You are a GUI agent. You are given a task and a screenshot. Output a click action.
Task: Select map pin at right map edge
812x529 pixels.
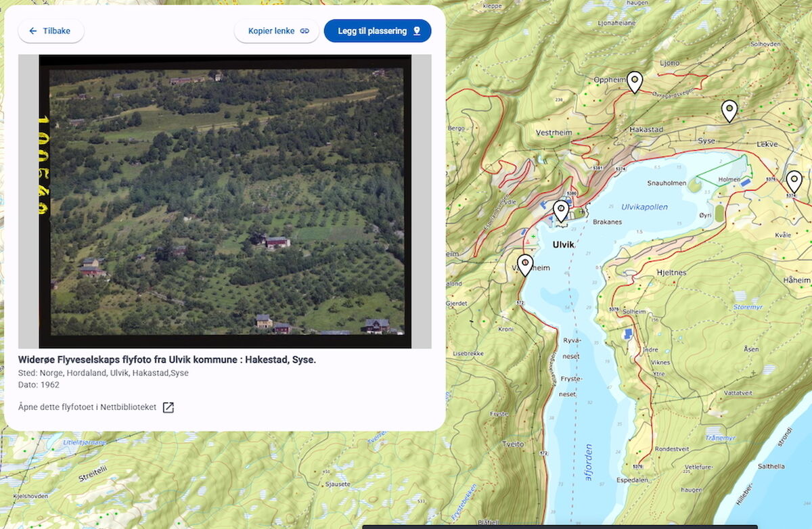tap(794, 181)
